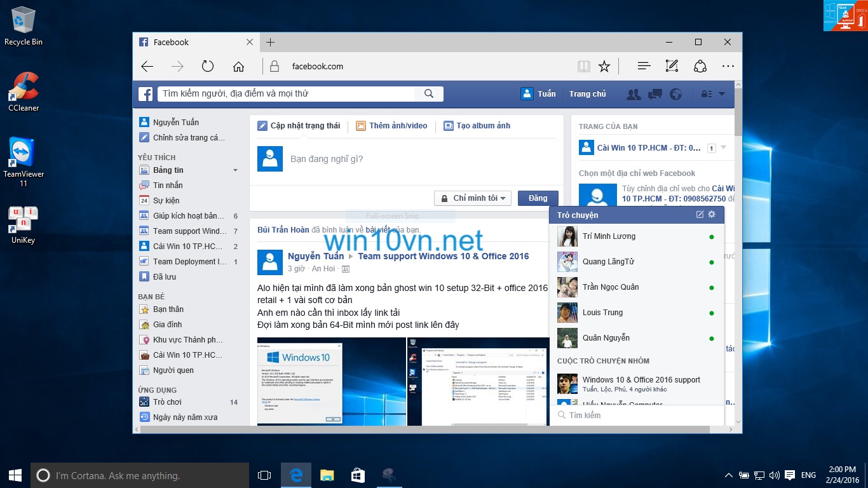Open UniKey desktop shortcut
Screen dimensions: 868x488
(x=24, y=224)
